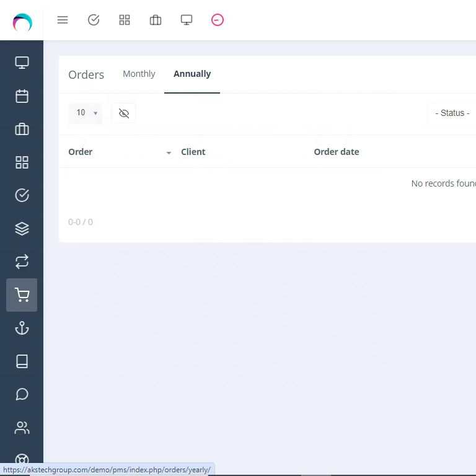Switch to the Monthly tab
This screenshot has height=476, width=476.
click(x=139, y=74)
